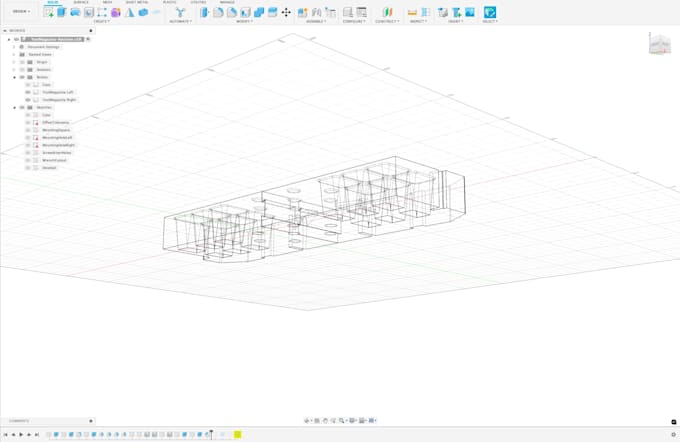
Task: Jump to the timeline end
Action: pyautogui.click(x=37, y=434)
